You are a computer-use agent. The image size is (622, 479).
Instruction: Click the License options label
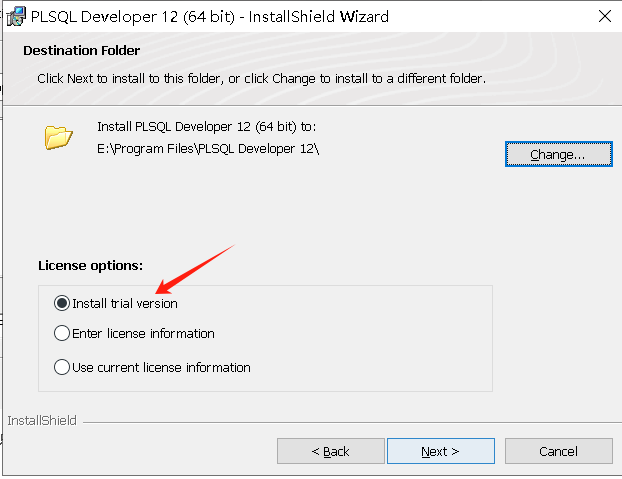(90, 266)
